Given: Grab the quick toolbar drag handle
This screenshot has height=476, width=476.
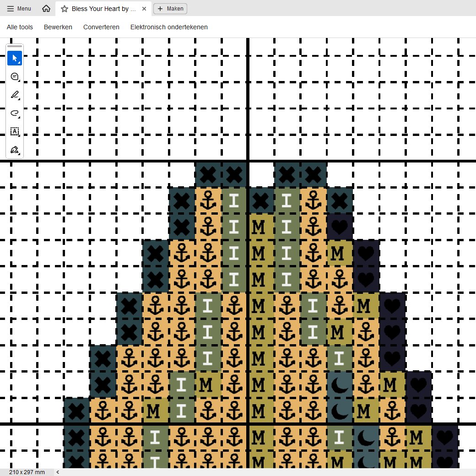Looking at the screenshot, I should point(15,46).
